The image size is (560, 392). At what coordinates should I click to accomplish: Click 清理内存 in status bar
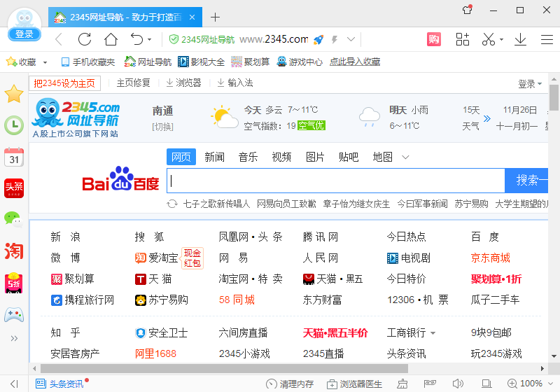(290, 384)
